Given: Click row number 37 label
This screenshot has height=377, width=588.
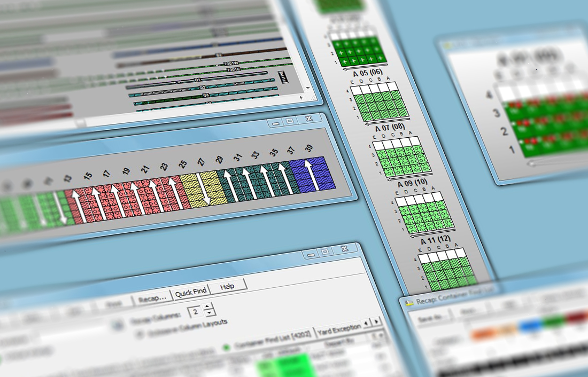Looking at the screenshot, I should [x=291, y=150].
